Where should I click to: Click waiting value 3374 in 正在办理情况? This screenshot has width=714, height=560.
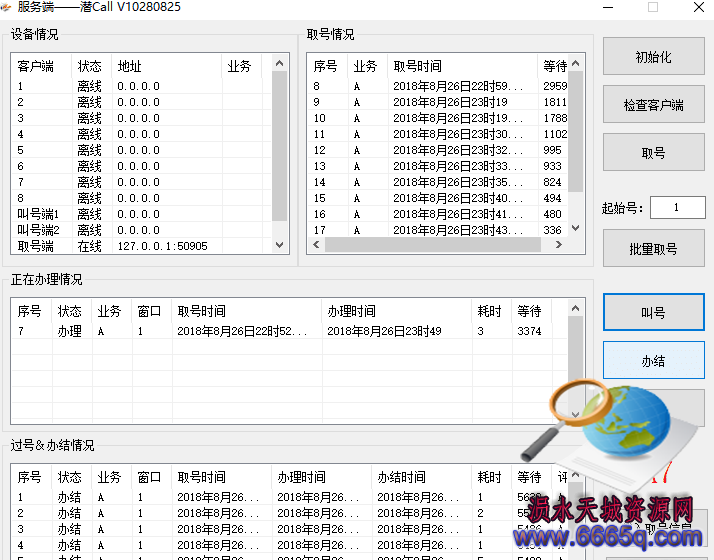tap(529, 331)
